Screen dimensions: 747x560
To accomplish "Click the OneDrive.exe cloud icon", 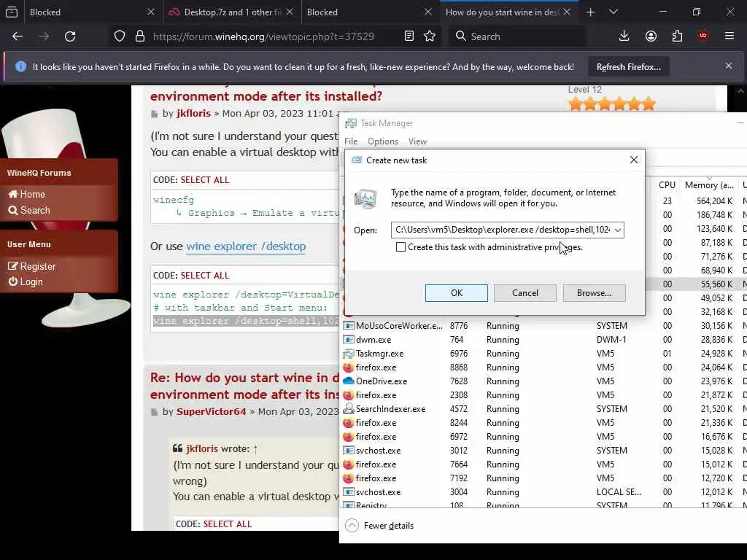I will pyautogui.click(x=348, y=381).
